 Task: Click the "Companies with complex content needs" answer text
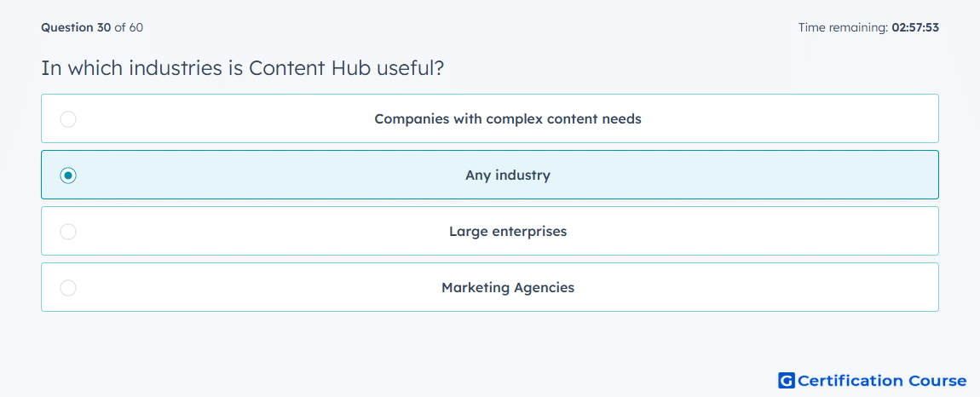(x=508, y=118)
